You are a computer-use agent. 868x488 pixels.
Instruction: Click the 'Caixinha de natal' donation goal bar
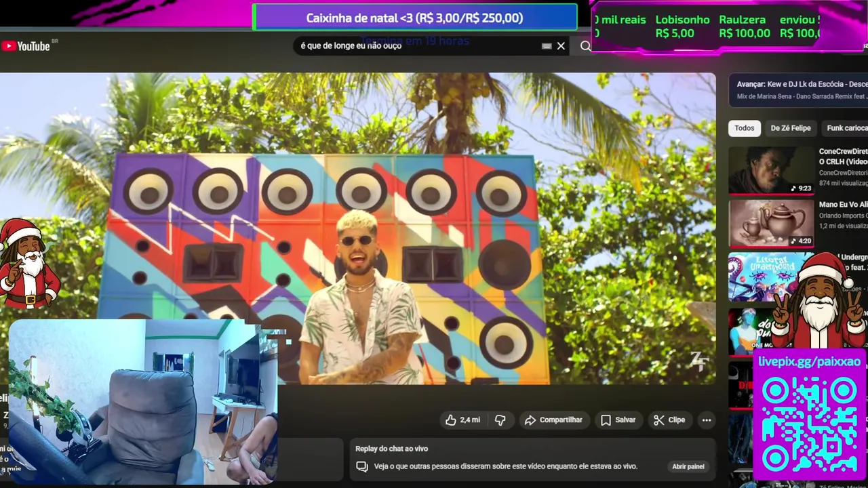click(414, 18)
